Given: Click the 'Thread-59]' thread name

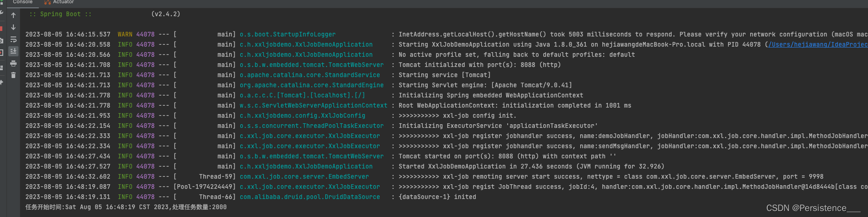Looking at the screenshot, I should [218, 176].
